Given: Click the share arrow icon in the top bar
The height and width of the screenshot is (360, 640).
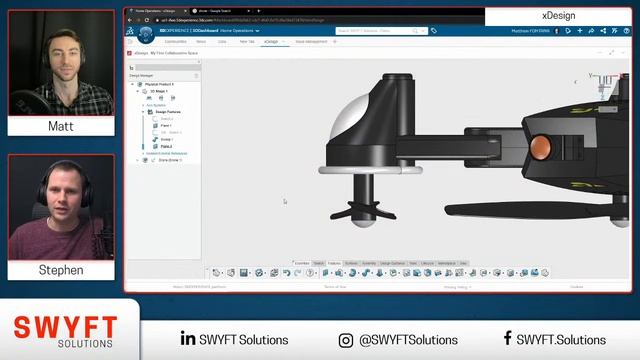Looking at the screenshot, I should pyautogui.click(x=591, y=31).
